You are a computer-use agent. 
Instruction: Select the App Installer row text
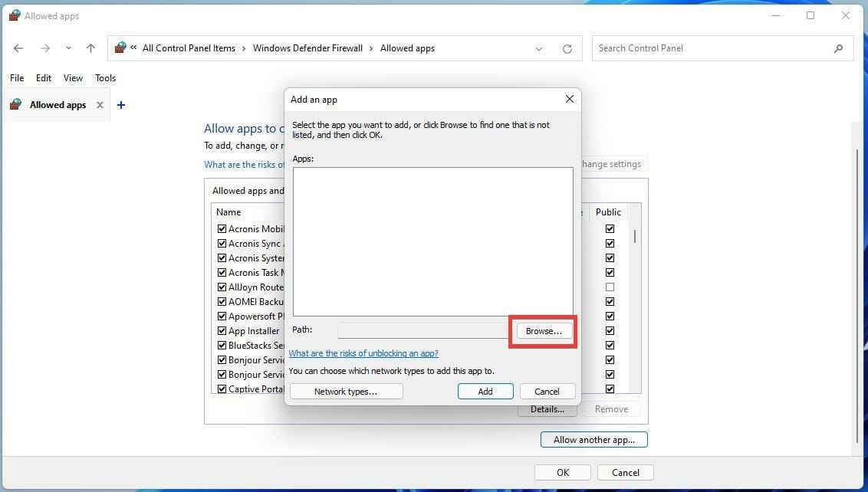tap(254, 331)
